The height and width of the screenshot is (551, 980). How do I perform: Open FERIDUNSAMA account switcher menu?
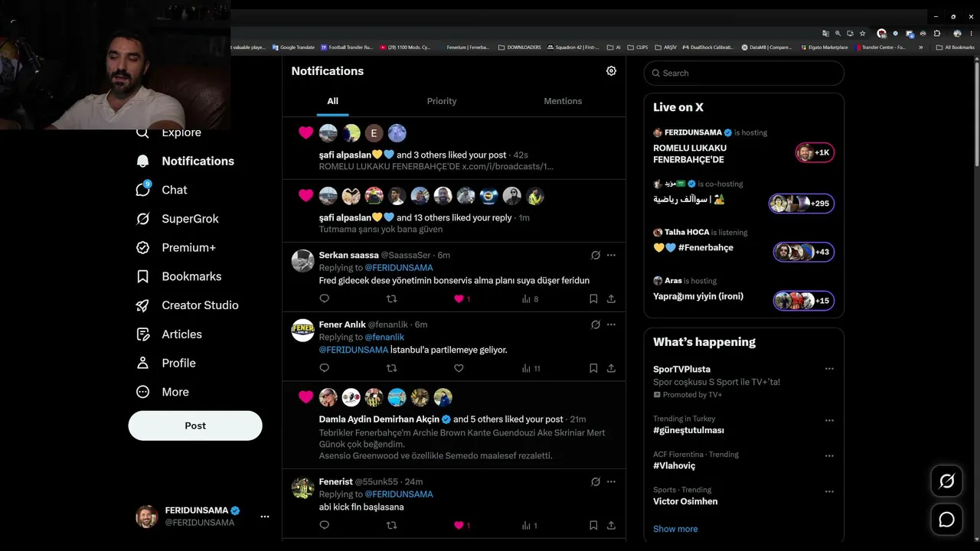point(264,517)
